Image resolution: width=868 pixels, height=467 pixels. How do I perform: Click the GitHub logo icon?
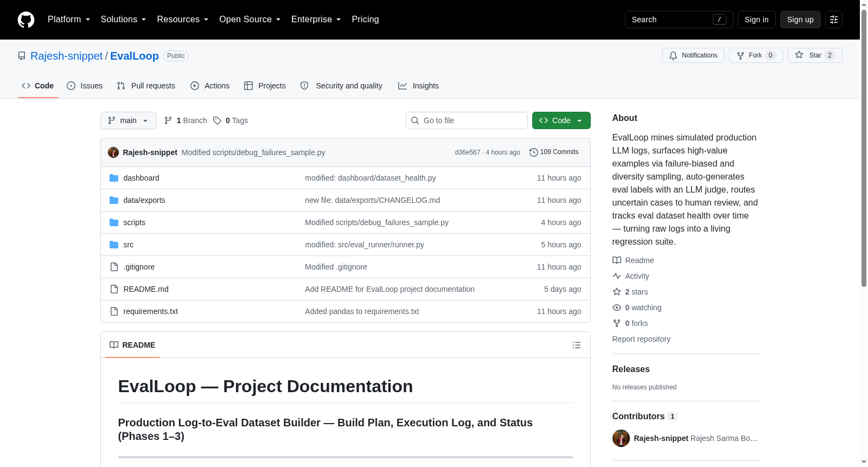point(26,20)
